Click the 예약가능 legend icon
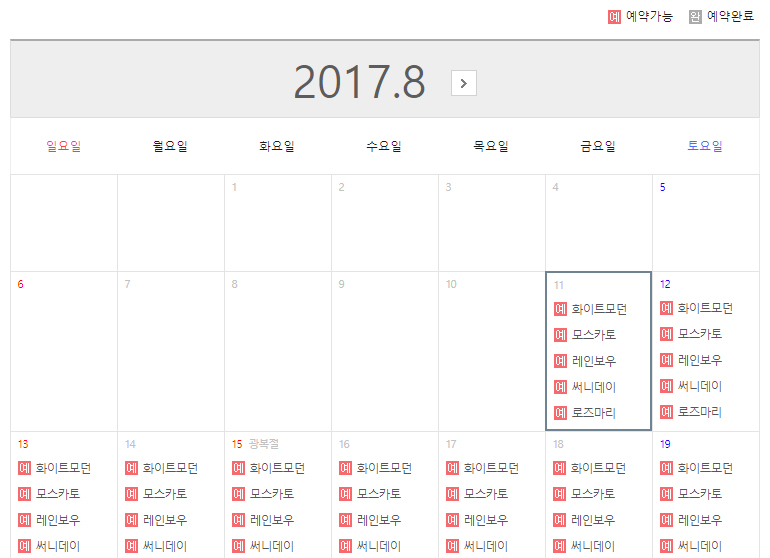 [x=615, y=16]
